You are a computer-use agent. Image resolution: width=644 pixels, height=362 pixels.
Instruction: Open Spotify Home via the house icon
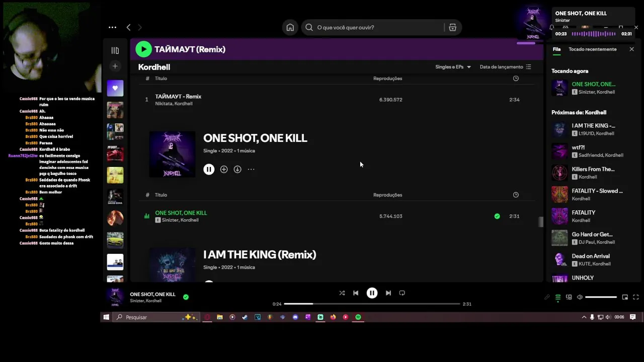tap(290, 28)
